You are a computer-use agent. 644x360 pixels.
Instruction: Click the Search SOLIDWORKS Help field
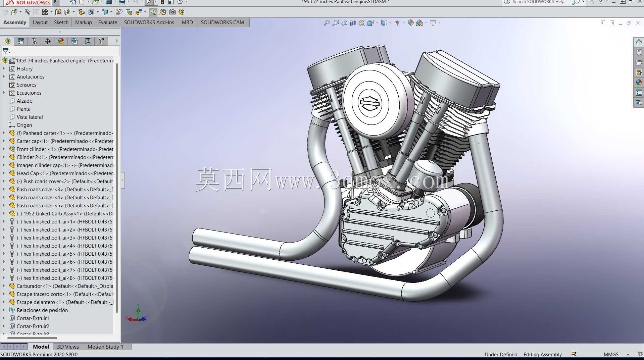(538, 2)
